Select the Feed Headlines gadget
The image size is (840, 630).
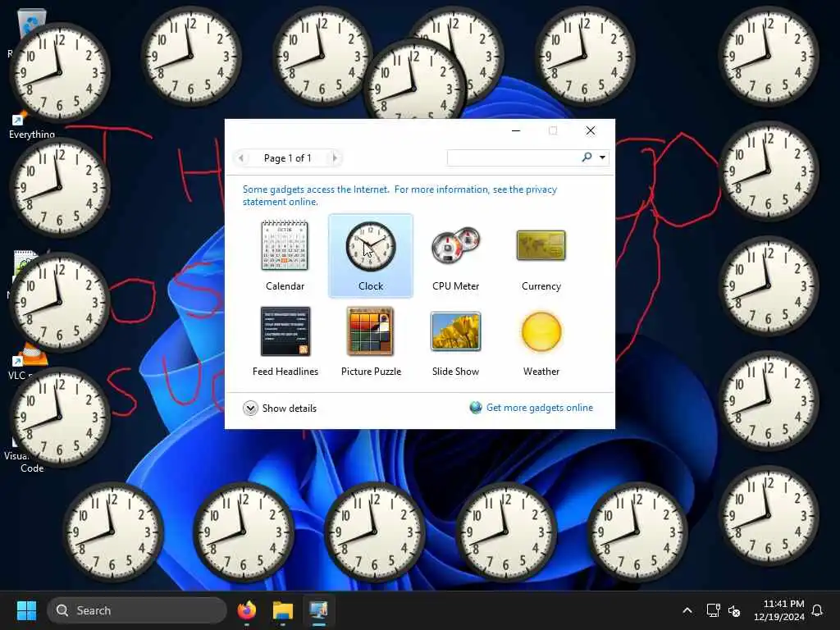coord(285,331)
